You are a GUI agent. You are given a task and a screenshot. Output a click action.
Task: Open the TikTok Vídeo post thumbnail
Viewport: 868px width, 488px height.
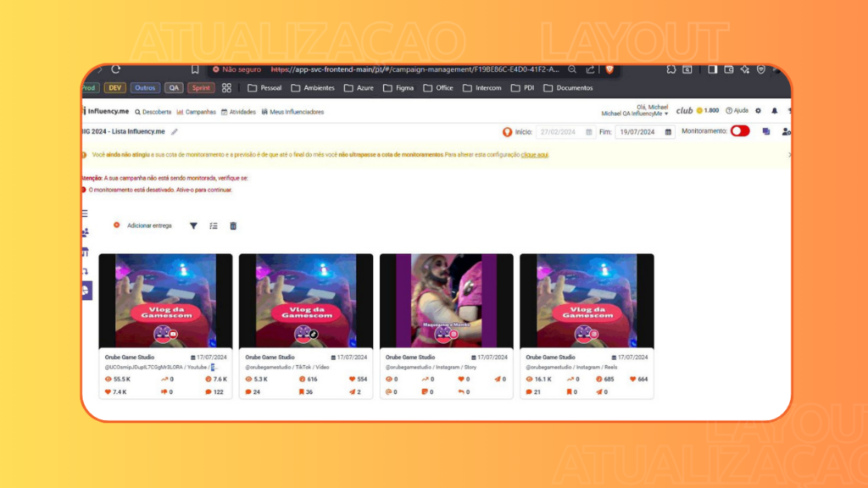coord(306,301)
